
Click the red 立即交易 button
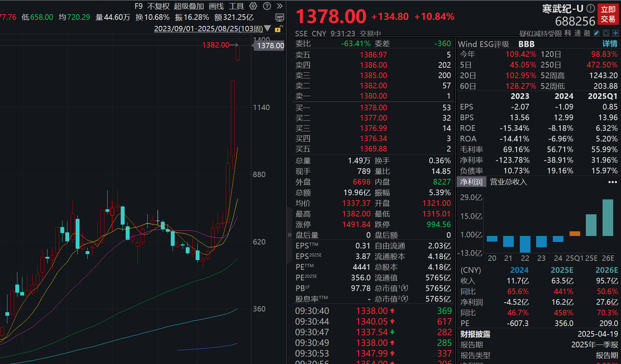(x=608, y=14)
